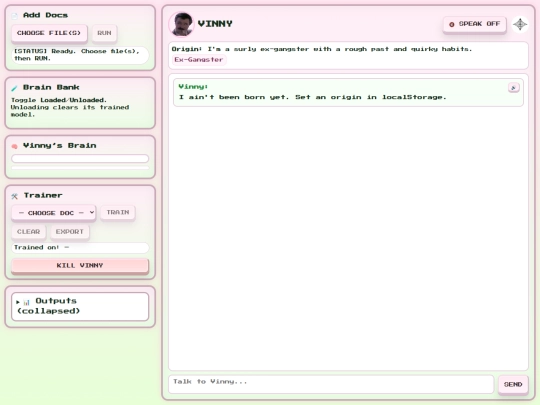Click the Add Docs panel title
The image size is (540, 405).
45,15
